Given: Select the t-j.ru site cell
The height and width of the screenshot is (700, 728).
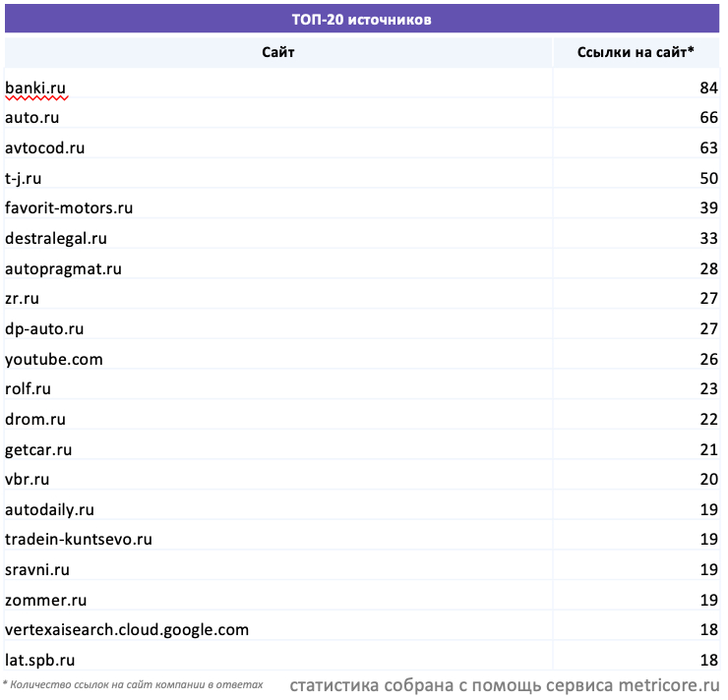Looking at the screenshot, I should pos(24,179).
